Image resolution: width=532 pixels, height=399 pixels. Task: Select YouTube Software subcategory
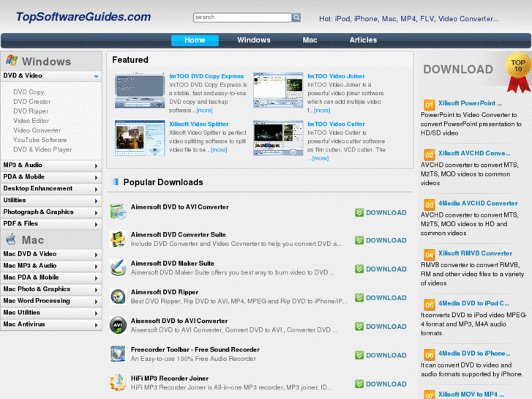click(40, 140)
